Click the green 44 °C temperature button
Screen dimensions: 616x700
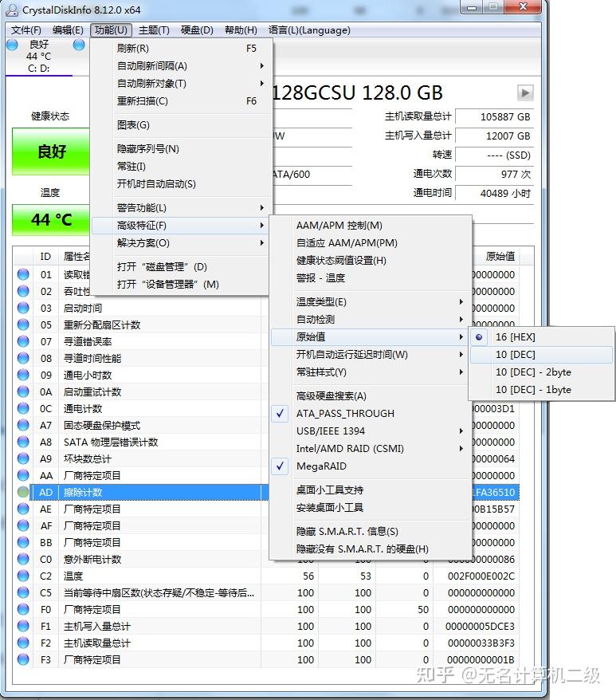51,219
